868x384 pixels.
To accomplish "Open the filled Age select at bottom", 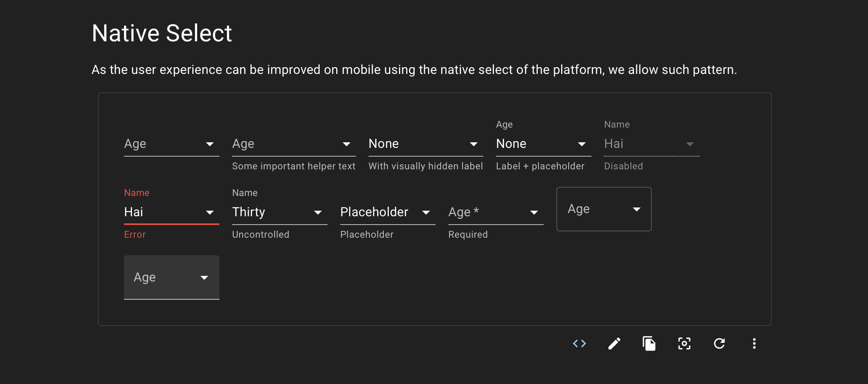I will 171,277.
